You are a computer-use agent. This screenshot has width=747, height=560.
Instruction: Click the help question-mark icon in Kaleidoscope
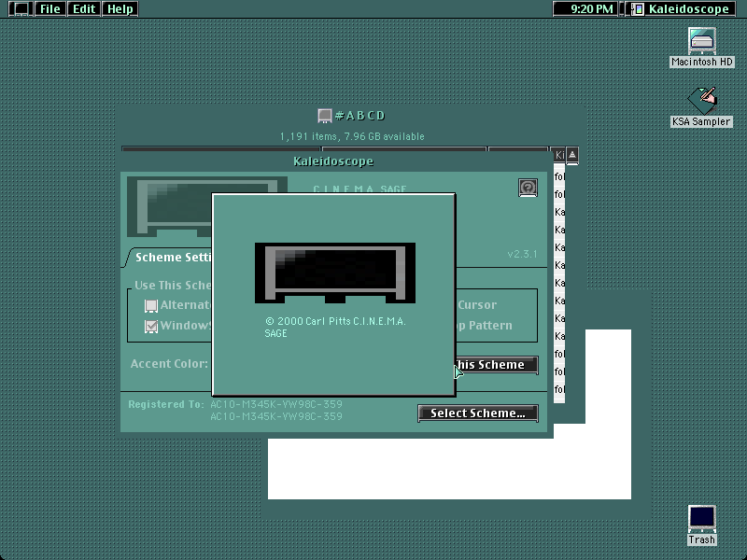point(528,188)
